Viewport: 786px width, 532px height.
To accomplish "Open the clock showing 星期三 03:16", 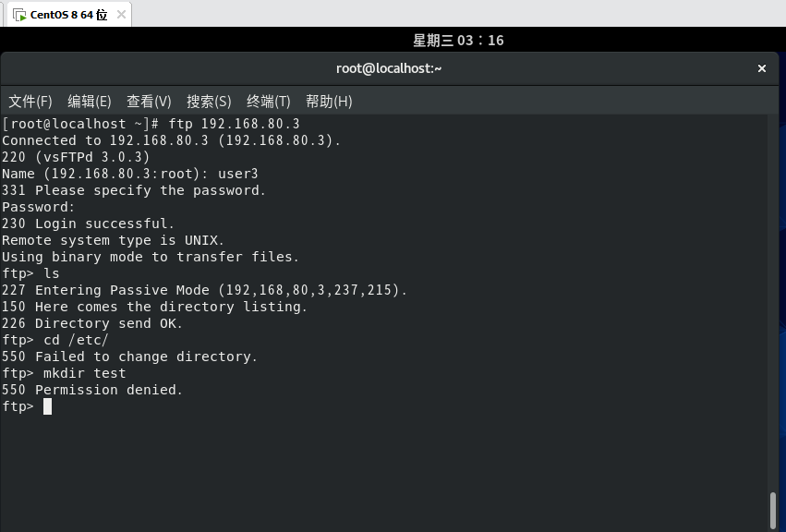I will pos(458,40).
